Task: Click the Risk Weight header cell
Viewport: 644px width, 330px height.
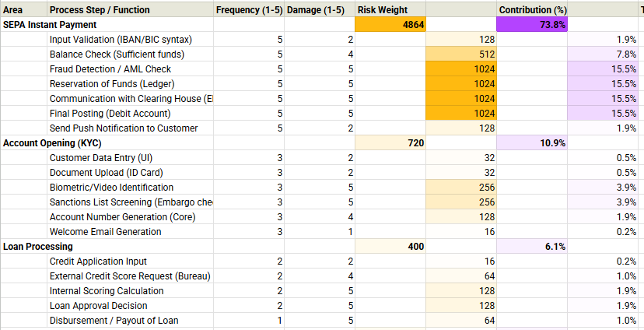Action: (x=378, y=10)
